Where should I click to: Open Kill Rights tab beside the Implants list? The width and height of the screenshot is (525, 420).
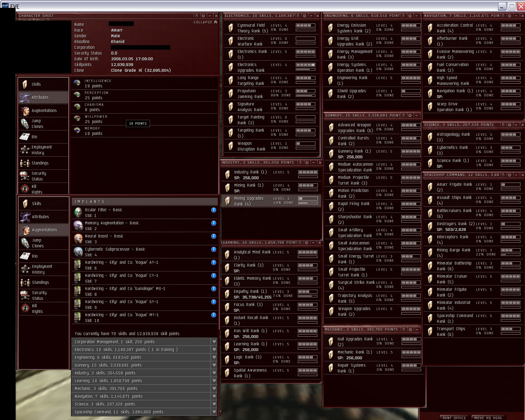click(43, 308)
